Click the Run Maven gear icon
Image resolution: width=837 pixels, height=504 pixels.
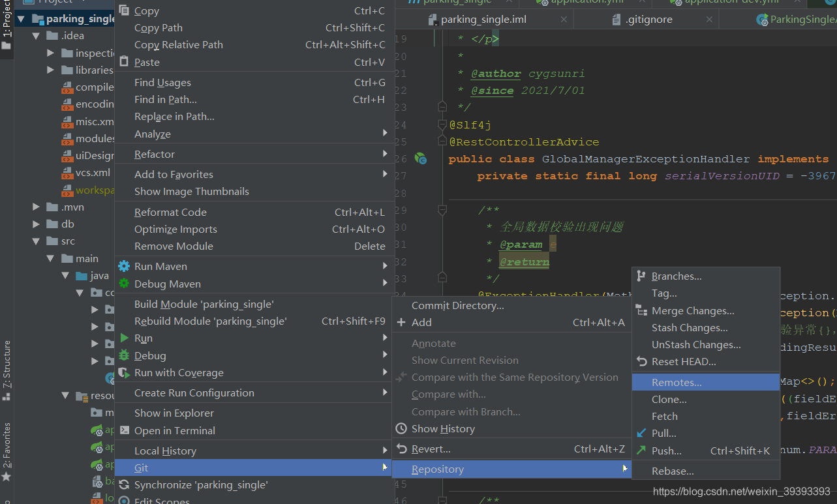pos(124,266)
